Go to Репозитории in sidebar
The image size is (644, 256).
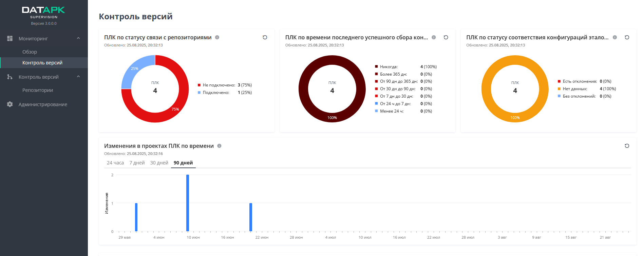click(x=38, y=90)
